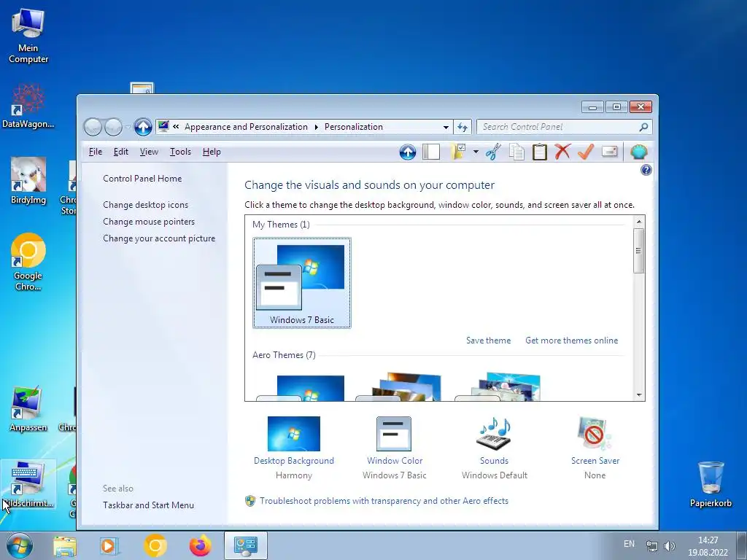
Task: Open Screen Saver settings
Action: tap(595, 448)
